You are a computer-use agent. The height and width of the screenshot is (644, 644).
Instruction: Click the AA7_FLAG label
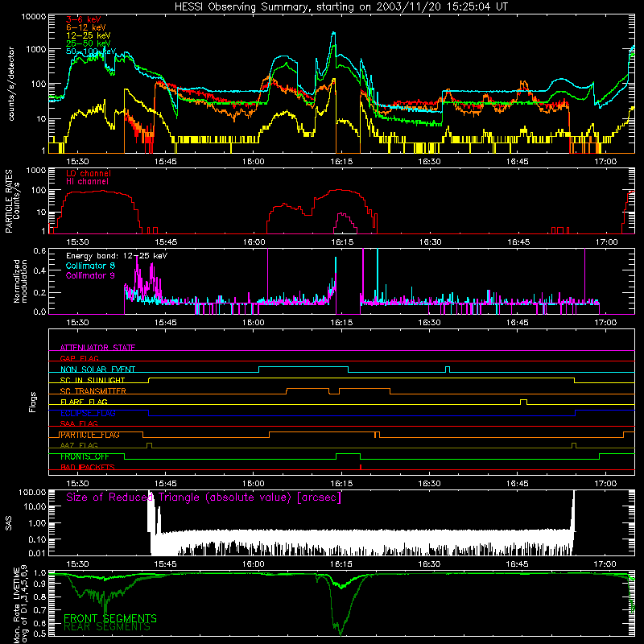[79, 445]
